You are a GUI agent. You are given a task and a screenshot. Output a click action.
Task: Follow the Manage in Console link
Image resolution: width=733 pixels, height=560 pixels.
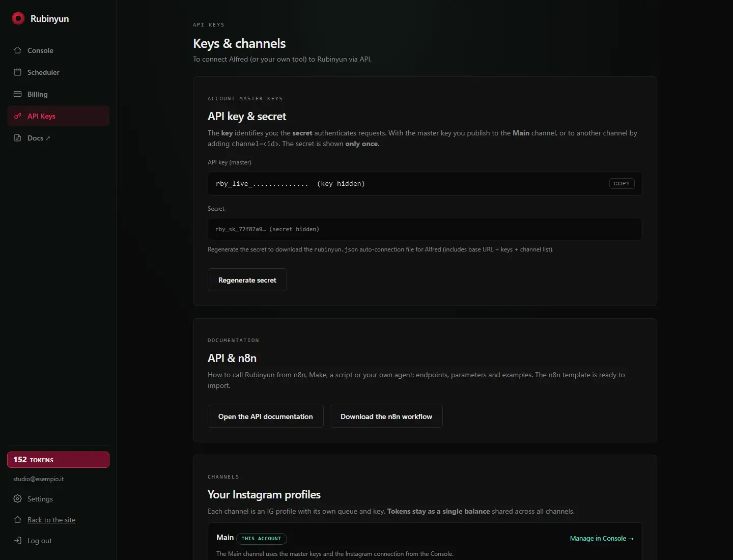(x=602, y=539)
